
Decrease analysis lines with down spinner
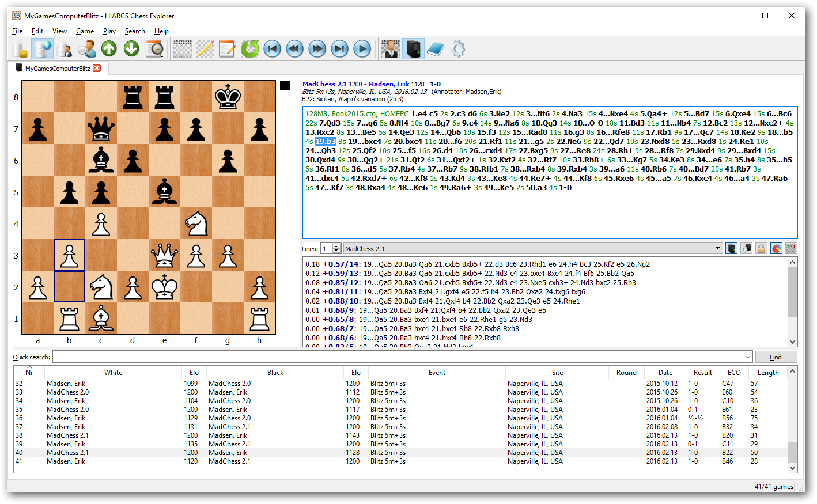pyautogui.click(x=336, y=251)
